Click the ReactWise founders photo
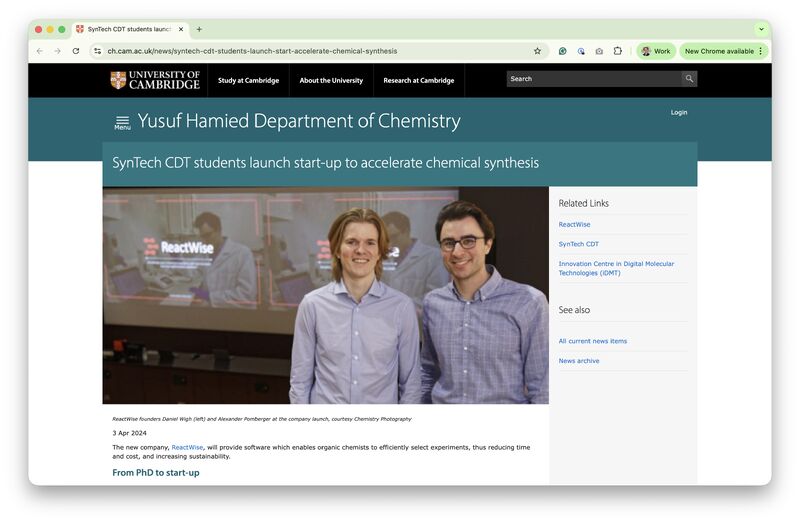Screen dimensions: 800x523 coord(326,295)
